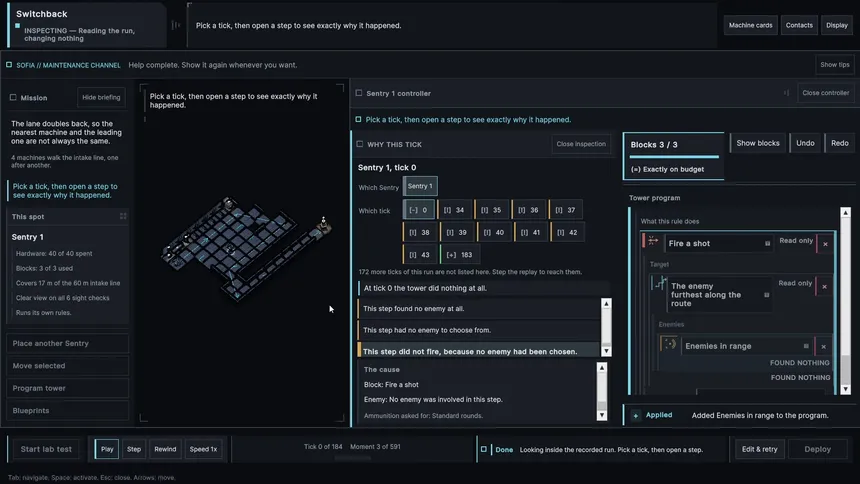Choose Sentry 1 under Which Sentry

click(x=420, y=186)
